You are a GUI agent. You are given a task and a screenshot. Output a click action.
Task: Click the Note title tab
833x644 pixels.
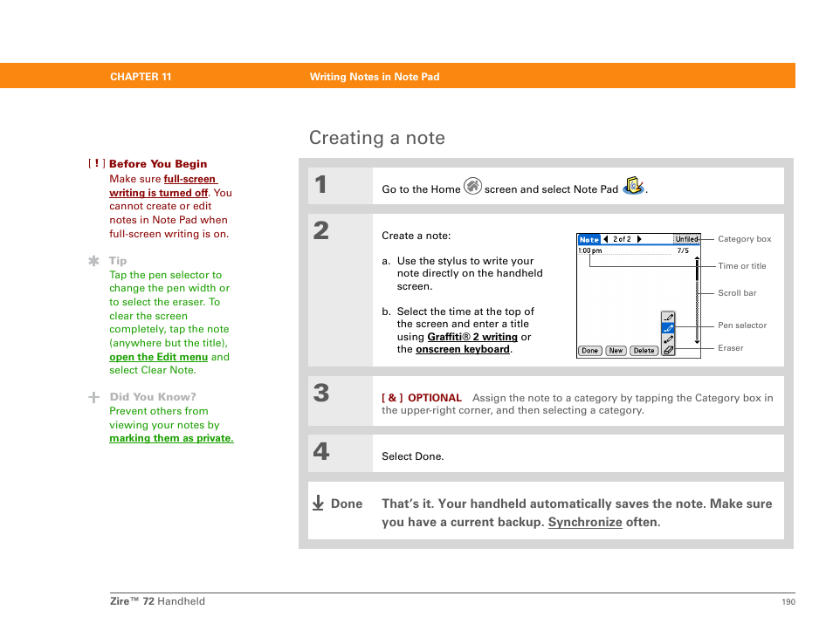pos(589,239)
